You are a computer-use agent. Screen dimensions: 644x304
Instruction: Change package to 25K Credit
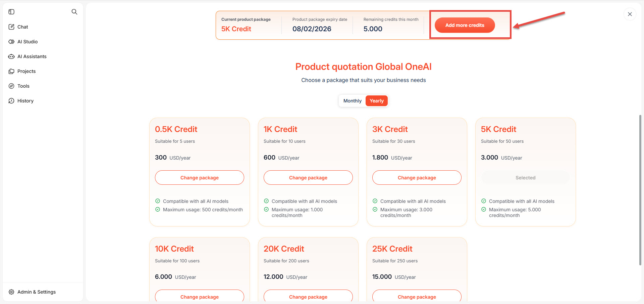(417, 297)
